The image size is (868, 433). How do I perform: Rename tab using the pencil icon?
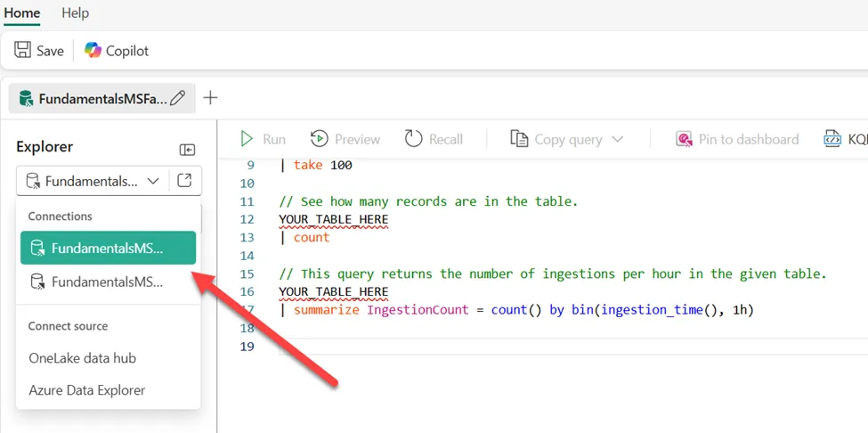[x=178, y=99]
